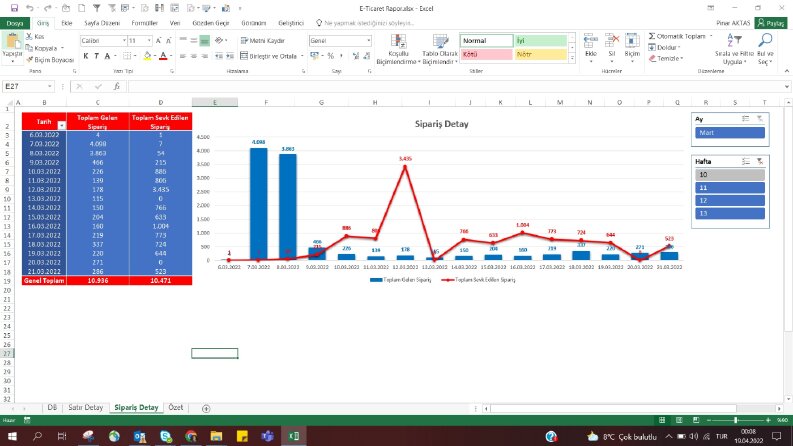Apply the Normal cell style
The width and height of the screenshot is (793, 446).
[x=486, y=40]
